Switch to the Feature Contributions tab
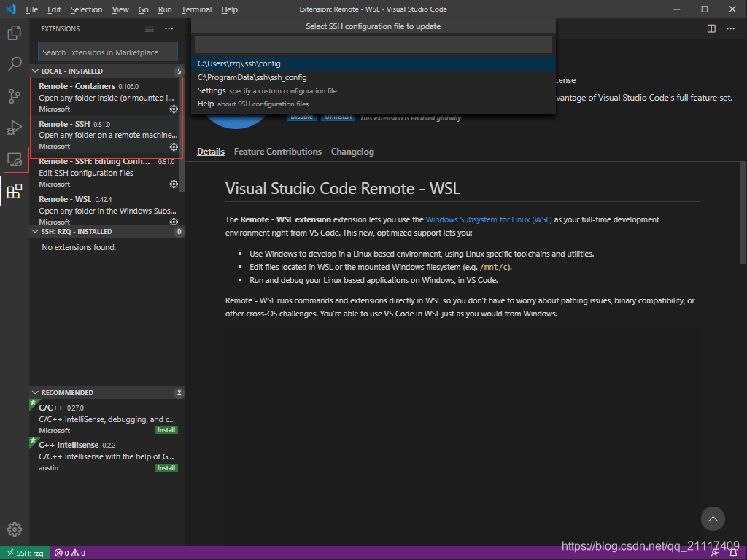Screen dimensions: 747x560 (x=278, y=152)
